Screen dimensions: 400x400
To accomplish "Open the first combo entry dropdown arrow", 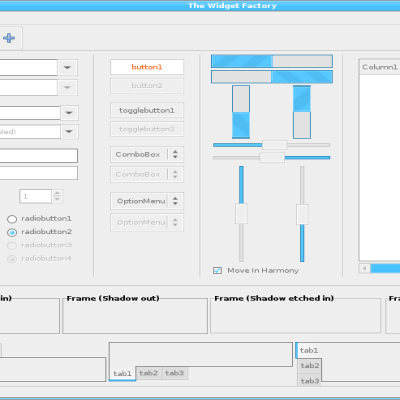I will 67,68.
